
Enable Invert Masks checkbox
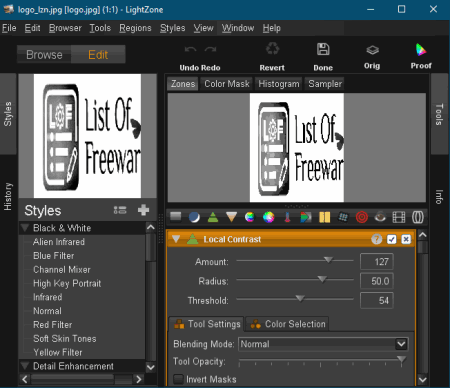coord(178,379)
